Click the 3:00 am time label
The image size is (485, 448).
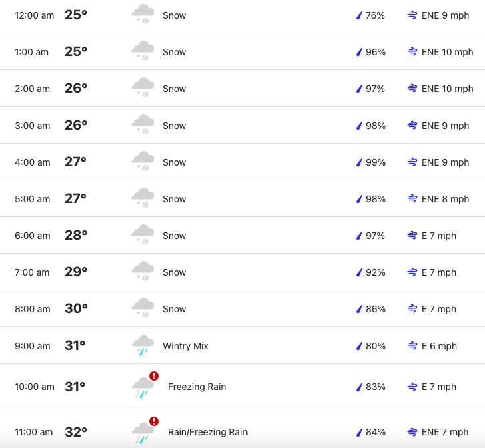(33, 126)
